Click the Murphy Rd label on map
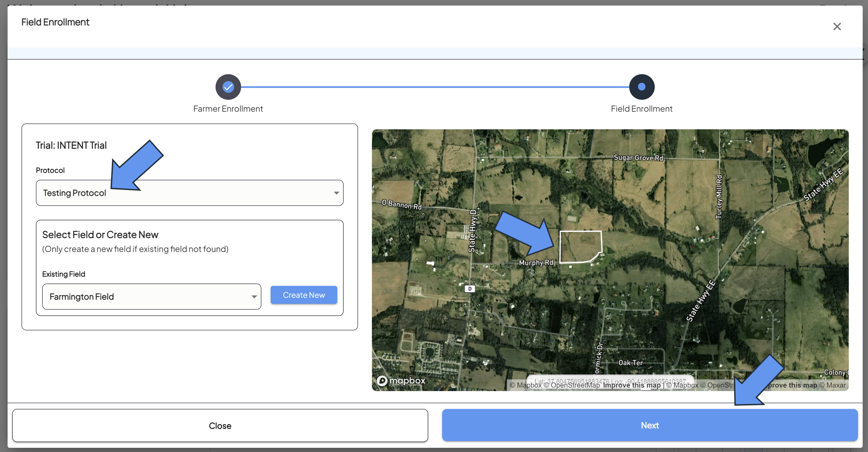The image size is (868, 452). [x=536, y=263]
